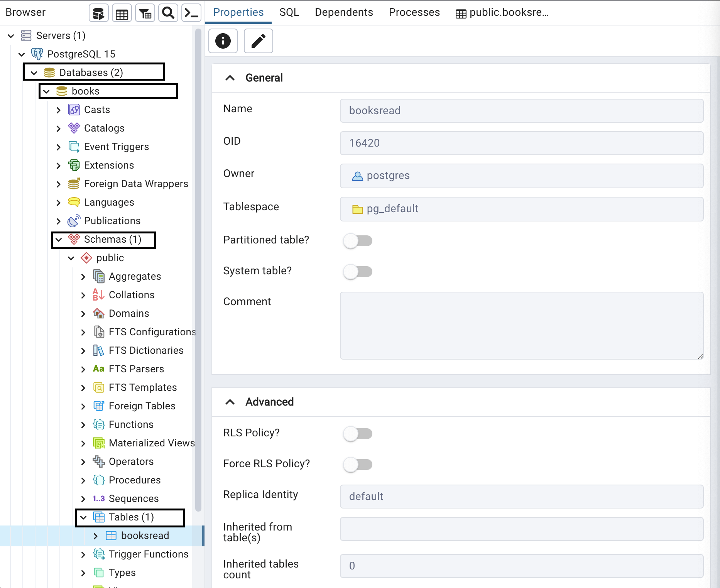
Task: Open the Search Objects magnifier icon
Action: coord(168,14)
